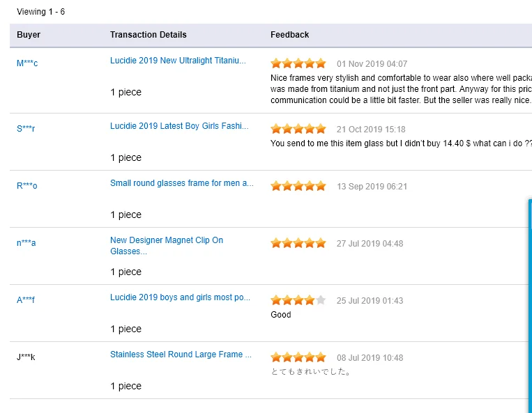The width and height of the screenshot is (532, 413).
Task: Click the Viewing 1 - 6 text
Action: (x=40, y=12)
